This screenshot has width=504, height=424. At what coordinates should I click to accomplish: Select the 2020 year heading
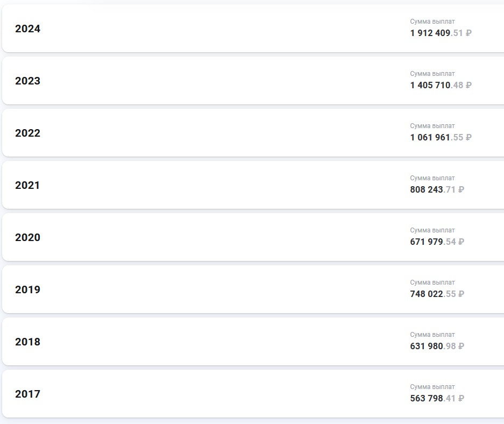(x=27, y=237)
